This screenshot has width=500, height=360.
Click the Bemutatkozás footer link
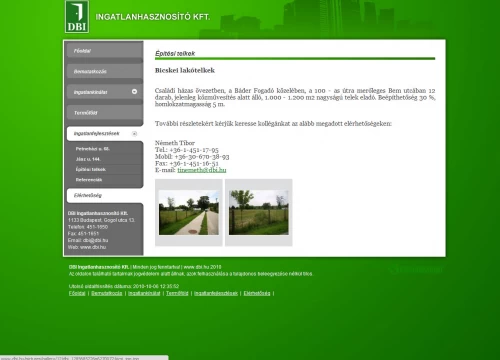(107, 293)
